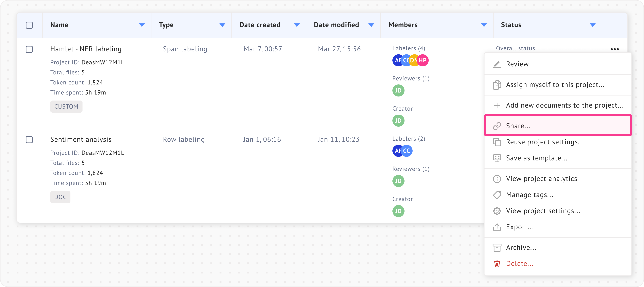The image size is (644, 287).
Task: Open the Name column sort dropdown
Action: [142, 25]
